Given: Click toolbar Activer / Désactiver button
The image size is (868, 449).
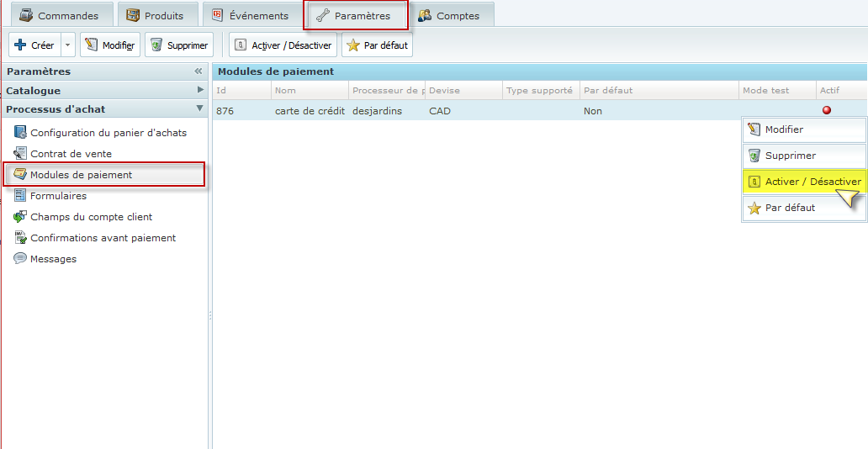Looking at the screenshot, I should tap(283, 45).
